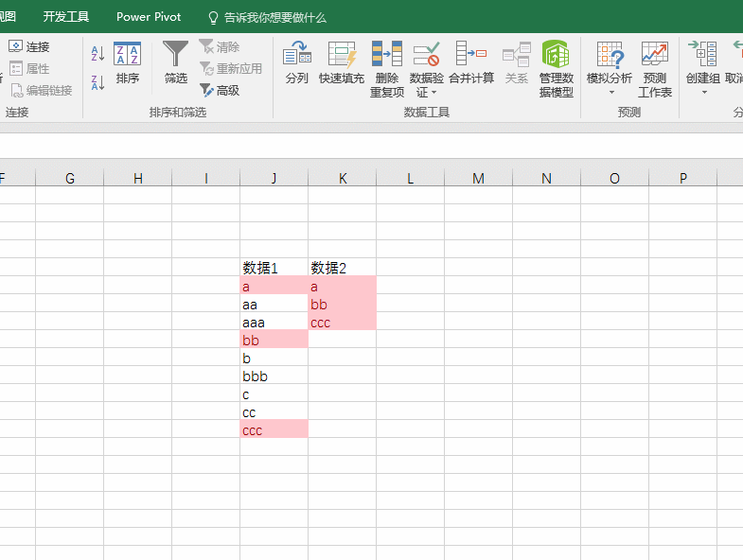Select cell containing aa
The image size is (743, 560).
pyautogui.click(x=274, y=304)
